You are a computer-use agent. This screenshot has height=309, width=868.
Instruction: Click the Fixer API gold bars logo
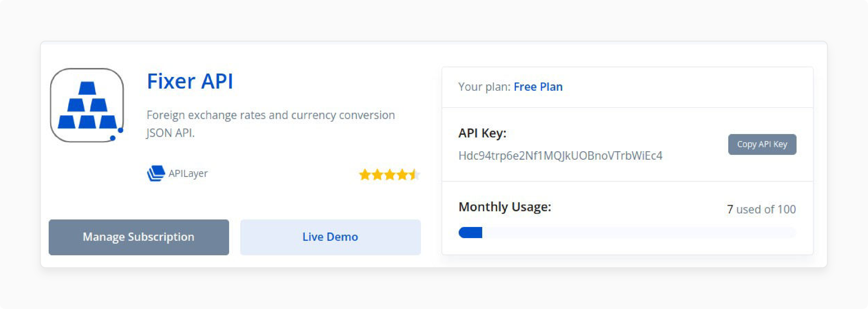[x=87, y=105]
